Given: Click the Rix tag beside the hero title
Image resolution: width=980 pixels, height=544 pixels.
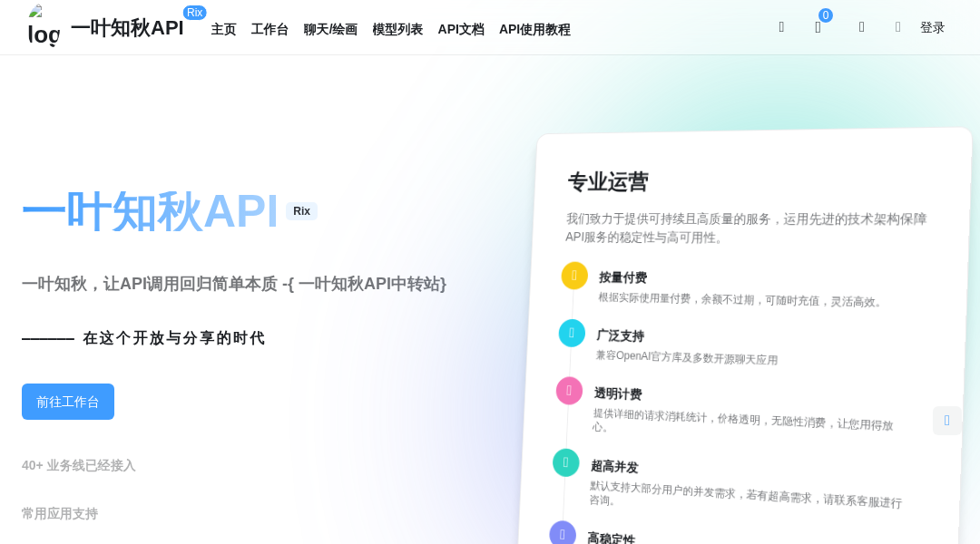Looking at the screenshot, I should [x=301, y=210].
